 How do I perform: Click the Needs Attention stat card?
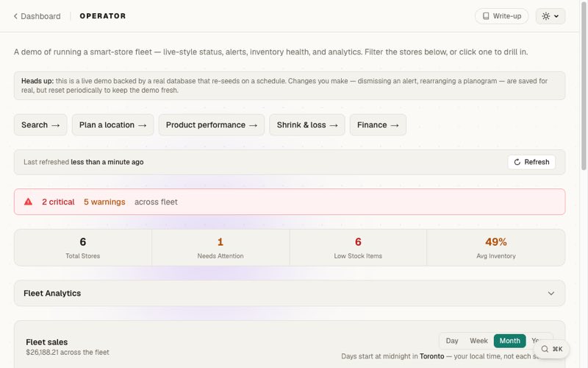click(220, 247)
